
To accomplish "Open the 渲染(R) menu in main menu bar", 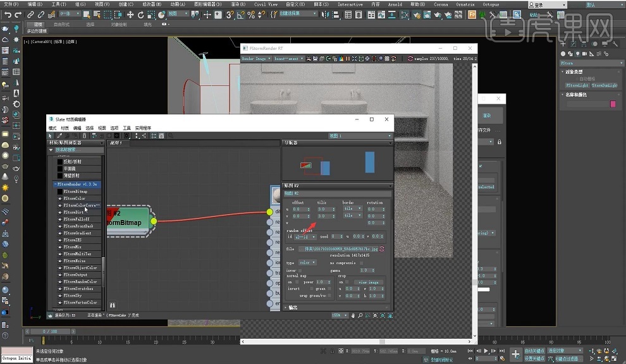I will [238, 4].
